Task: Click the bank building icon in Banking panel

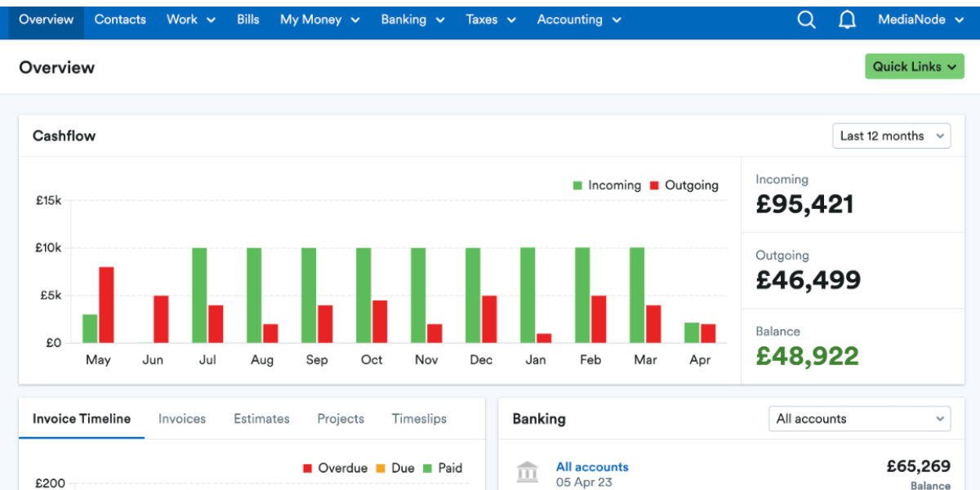Action: point(528,471)
